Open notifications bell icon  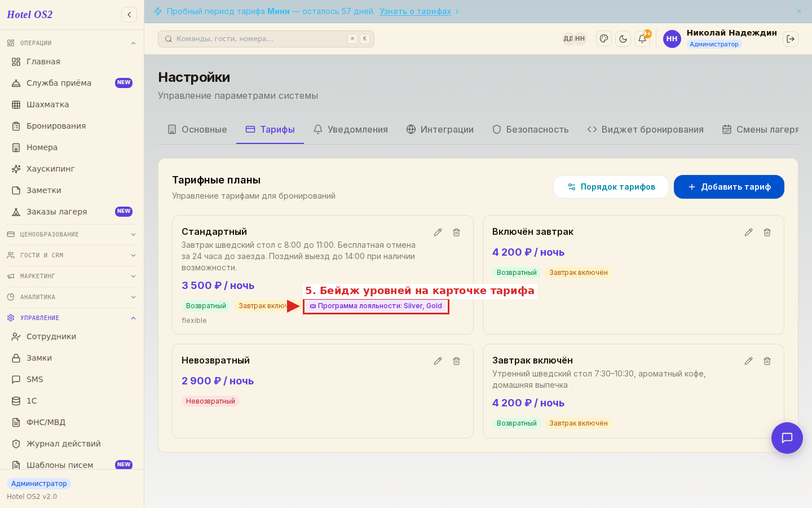pyautogui.click(x=642, y=39)
